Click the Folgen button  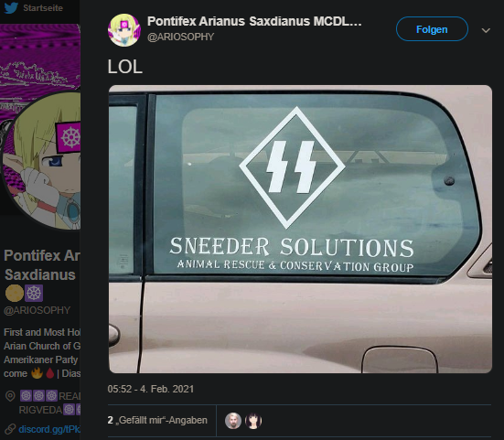point(432,29)
